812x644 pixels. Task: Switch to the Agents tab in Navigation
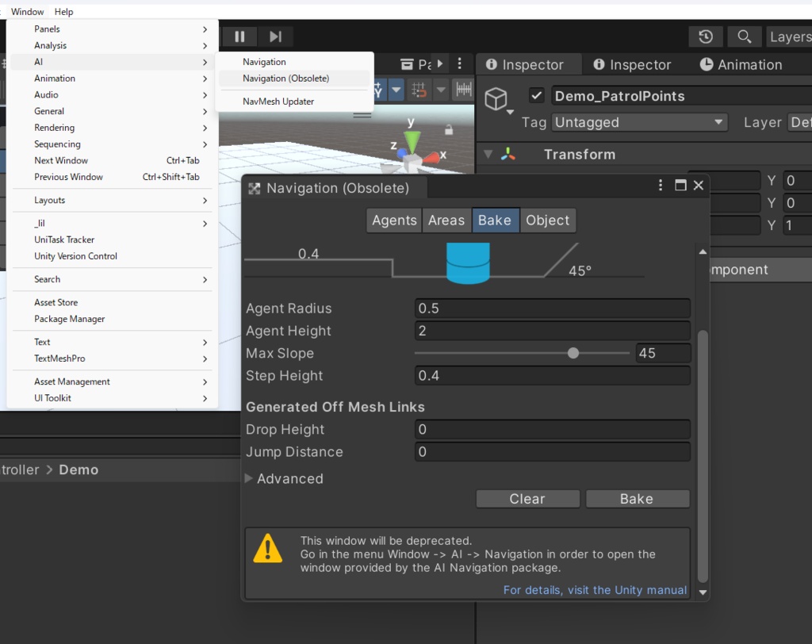point(394,220)
